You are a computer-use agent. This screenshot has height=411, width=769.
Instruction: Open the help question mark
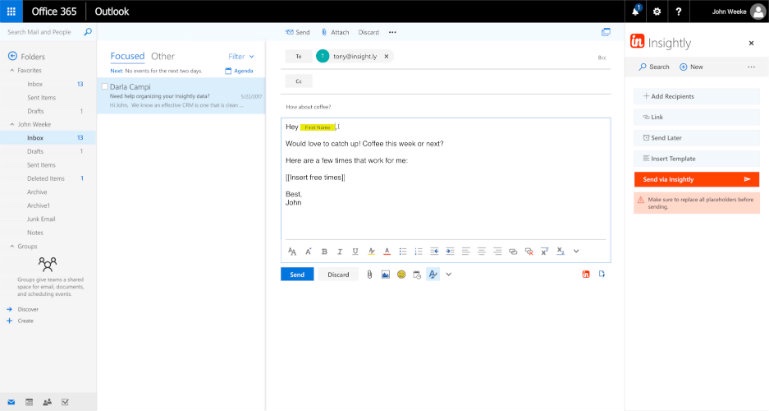678,11
